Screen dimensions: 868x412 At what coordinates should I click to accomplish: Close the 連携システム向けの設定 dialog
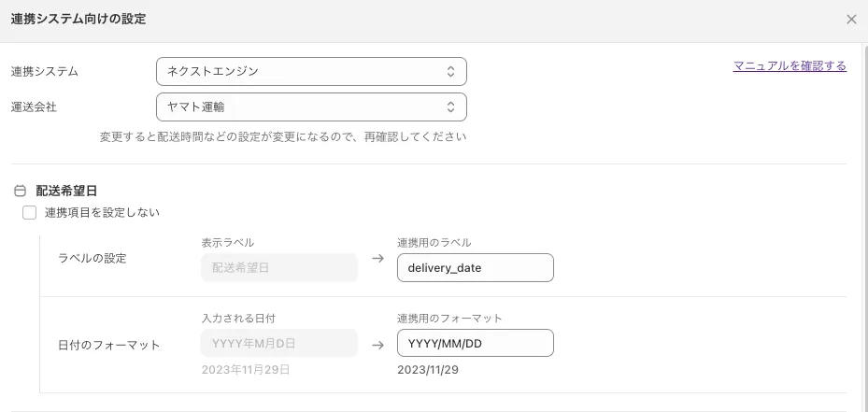click(851, 19)
